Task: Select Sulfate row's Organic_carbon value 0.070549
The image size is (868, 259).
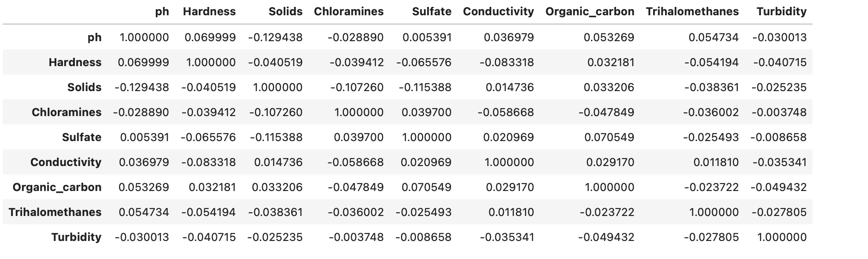Action: tap(609, 137)
